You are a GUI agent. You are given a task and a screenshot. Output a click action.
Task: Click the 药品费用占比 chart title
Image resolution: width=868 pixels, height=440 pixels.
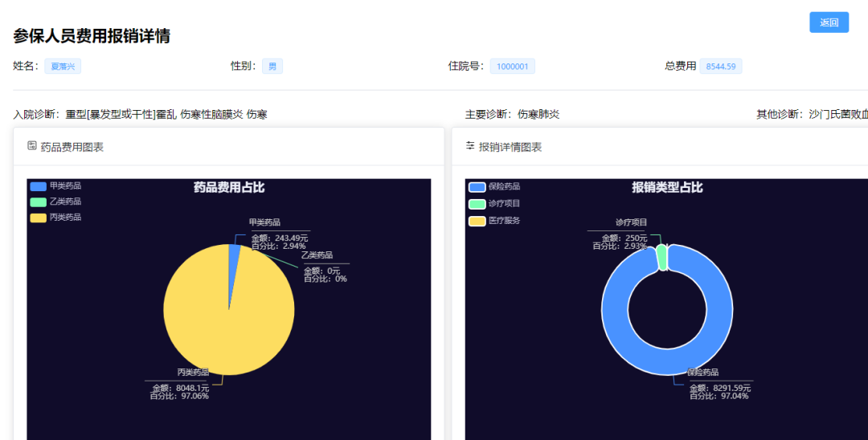pyautogui.click(x=229, y=187)
